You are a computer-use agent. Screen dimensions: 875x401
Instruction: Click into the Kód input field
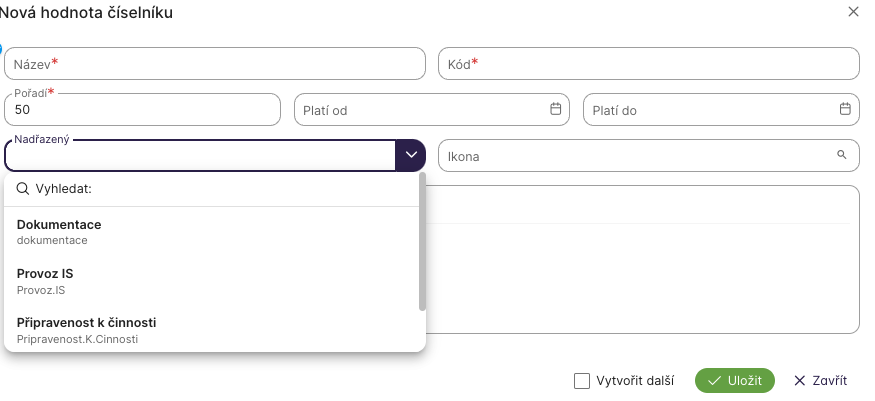point(648,63)
